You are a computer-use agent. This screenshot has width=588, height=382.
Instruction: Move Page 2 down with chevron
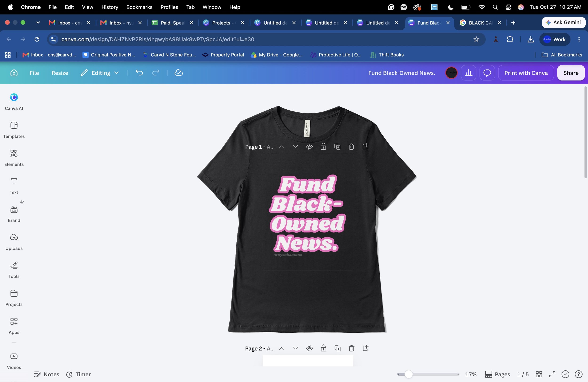click(x=295, y=348)
